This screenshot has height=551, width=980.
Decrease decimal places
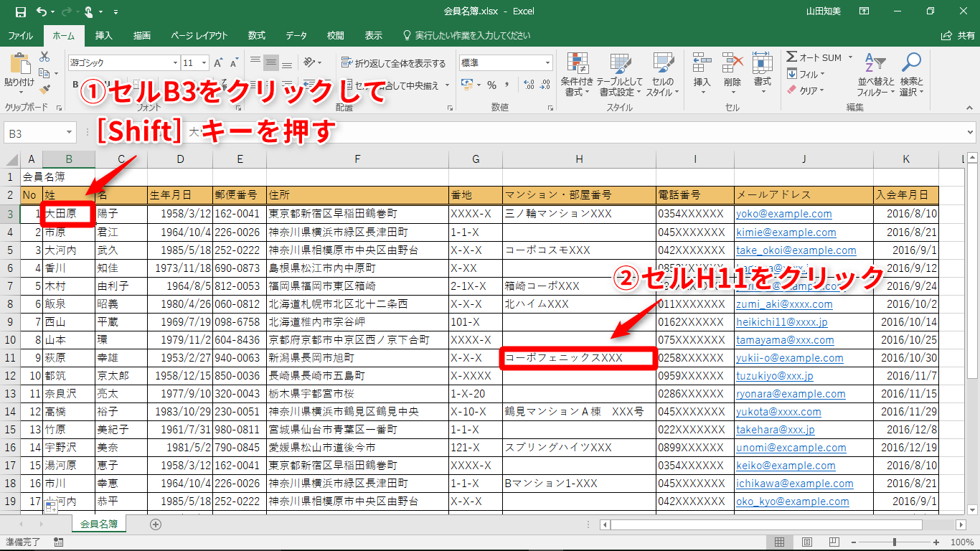pos(546,85)
